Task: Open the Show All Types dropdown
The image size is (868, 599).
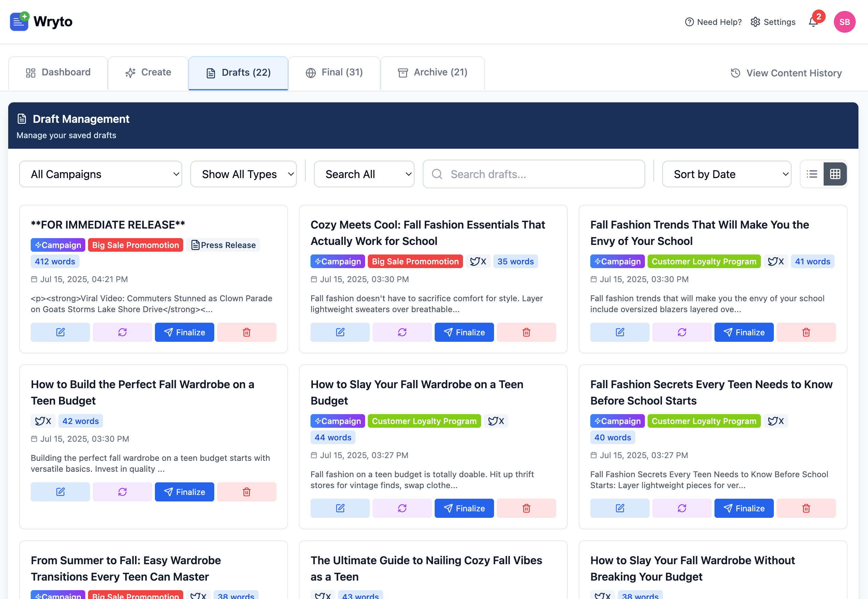Action: click(x=243, y=174)
